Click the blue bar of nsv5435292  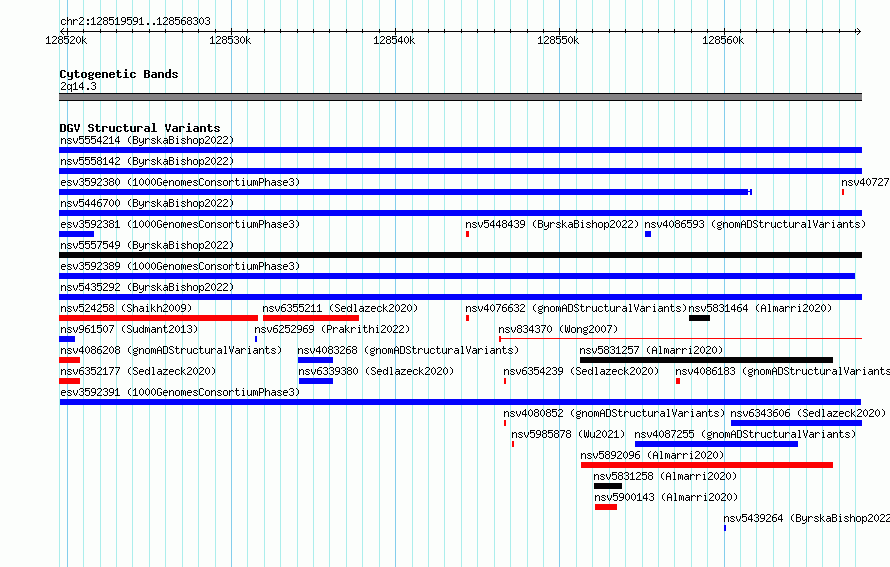point(460,297)
